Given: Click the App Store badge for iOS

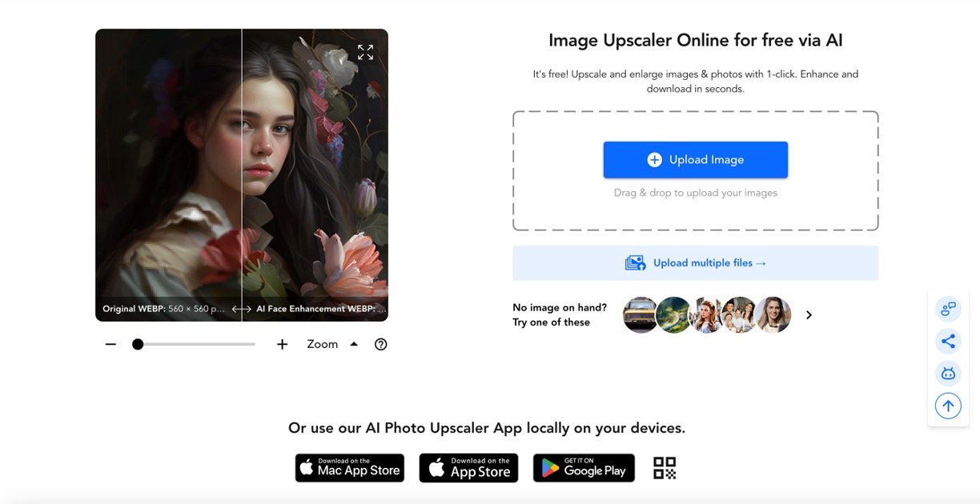Looking at the screenshot, I should 468,468.
